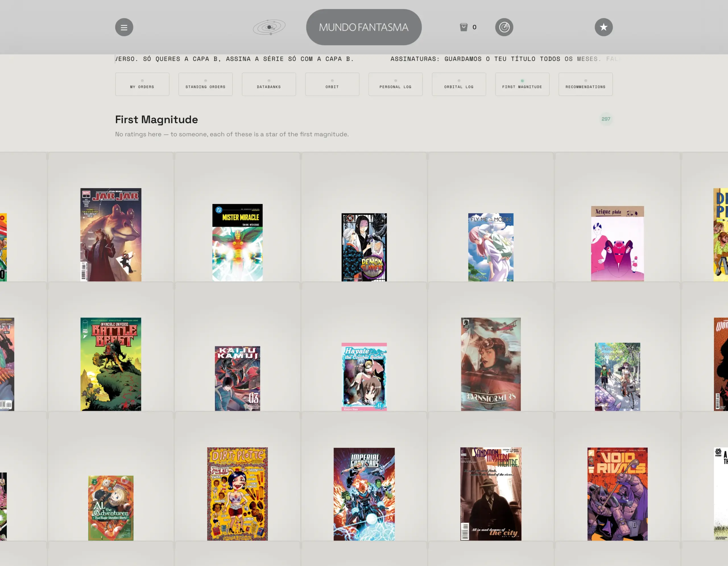Viewport: 728px width, 566px height.
Task: View the Xeique phda cover
Action: pos(617,244)
